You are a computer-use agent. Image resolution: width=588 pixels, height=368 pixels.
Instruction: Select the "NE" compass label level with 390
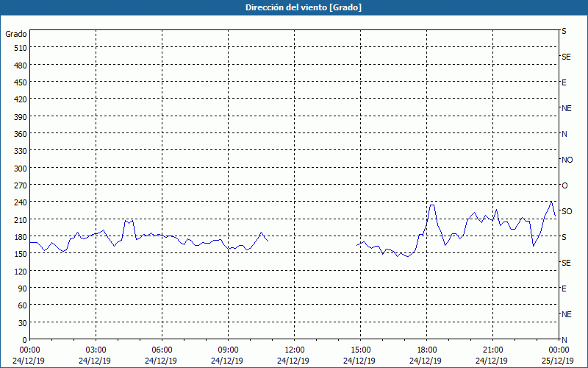point(566,108)
